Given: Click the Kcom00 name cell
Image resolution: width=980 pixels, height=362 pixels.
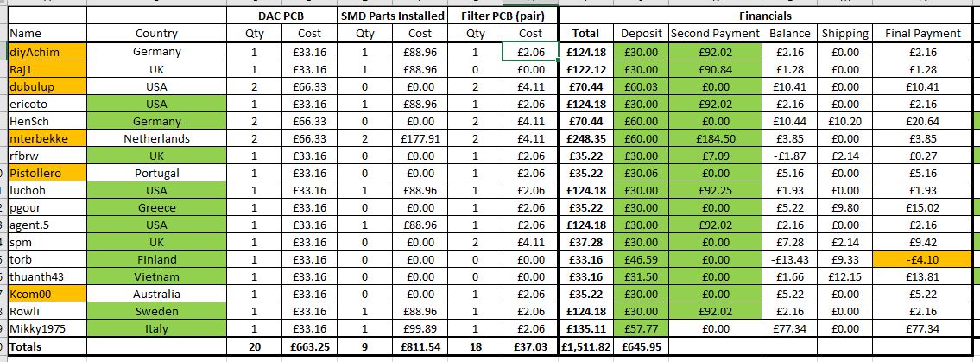Looking at the screenshot, I should [x=47, y=294].
